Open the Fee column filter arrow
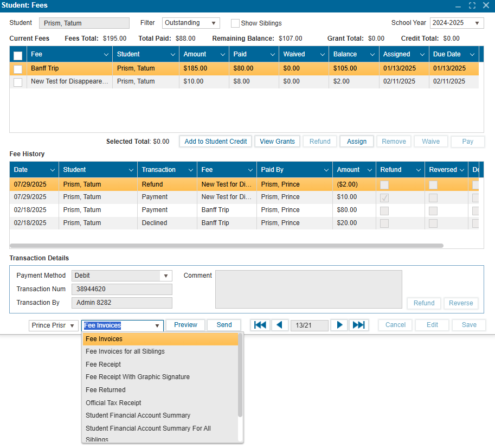This screenshot has width=495, height=448. click(x=106, y=55)
